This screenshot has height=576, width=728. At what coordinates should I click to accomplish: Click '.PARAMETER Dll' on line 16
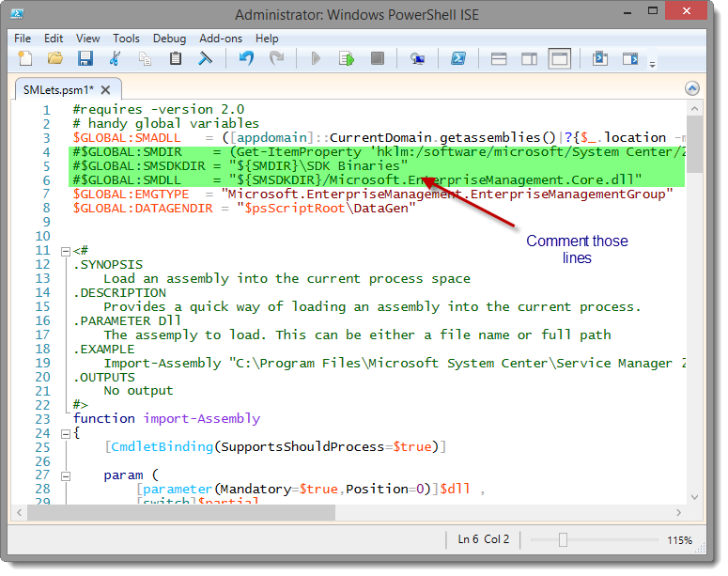click(x=127, y=321)
